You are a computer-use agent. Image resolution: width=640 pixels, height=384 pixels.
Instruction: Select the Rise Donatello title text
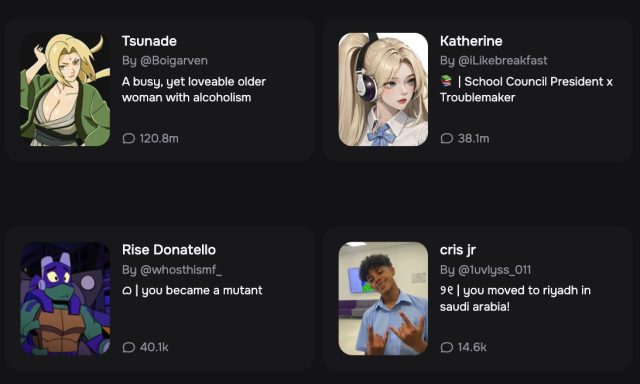[169, 250]
